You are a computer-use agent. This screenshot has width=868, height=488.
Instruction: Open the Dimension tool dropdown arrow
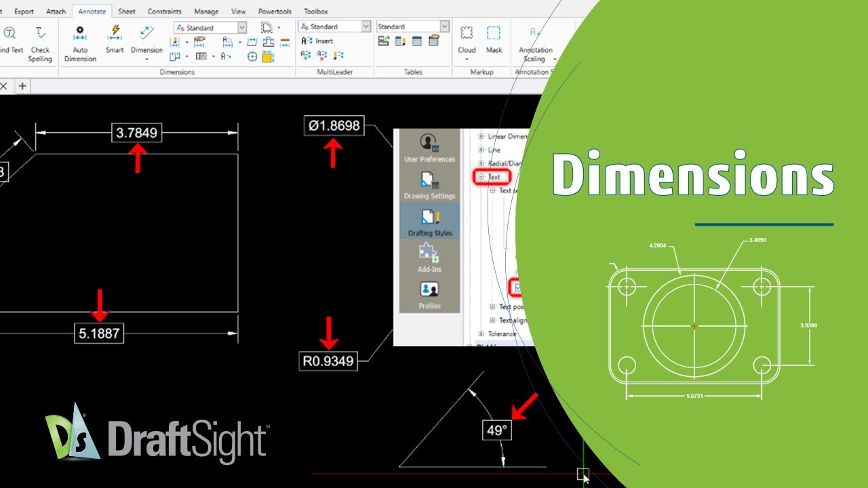[x=146, y=60]
